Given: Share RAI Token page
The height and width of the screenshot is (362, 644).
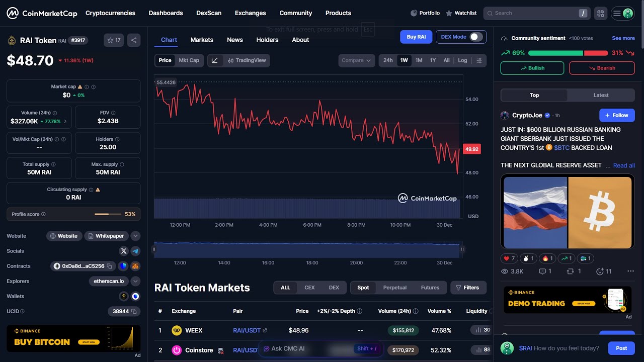Looking at the screenshot, I should pyautogui.click(x=134, y=40).
